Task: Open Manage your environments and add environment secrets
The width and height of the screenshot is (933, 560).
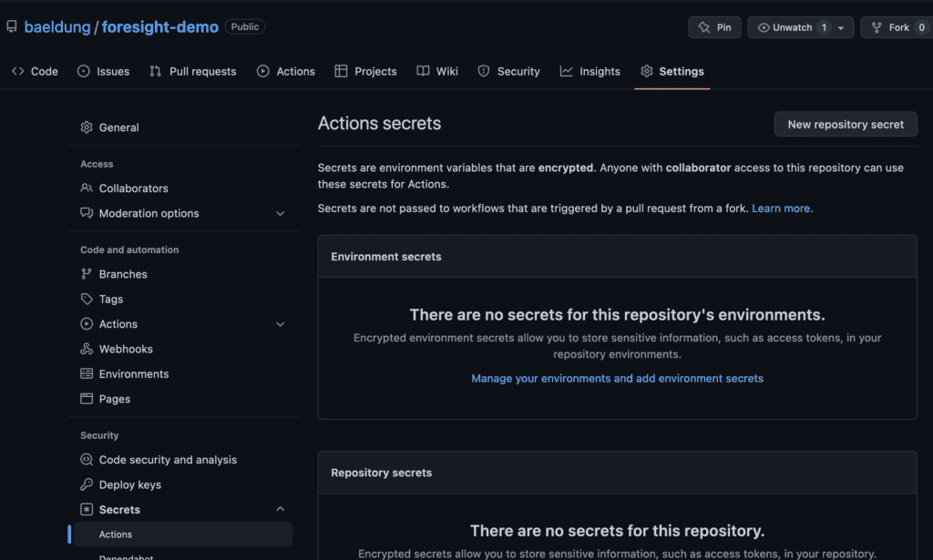Action: [617, 379]
